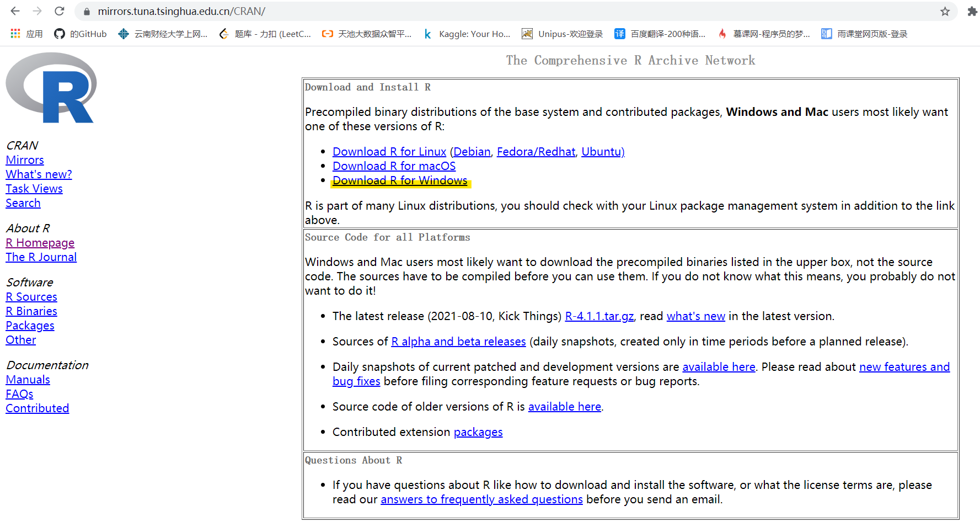Open R alpha and beta releases
The width and height of the screenshot is (980, 527).
(458, 342)
